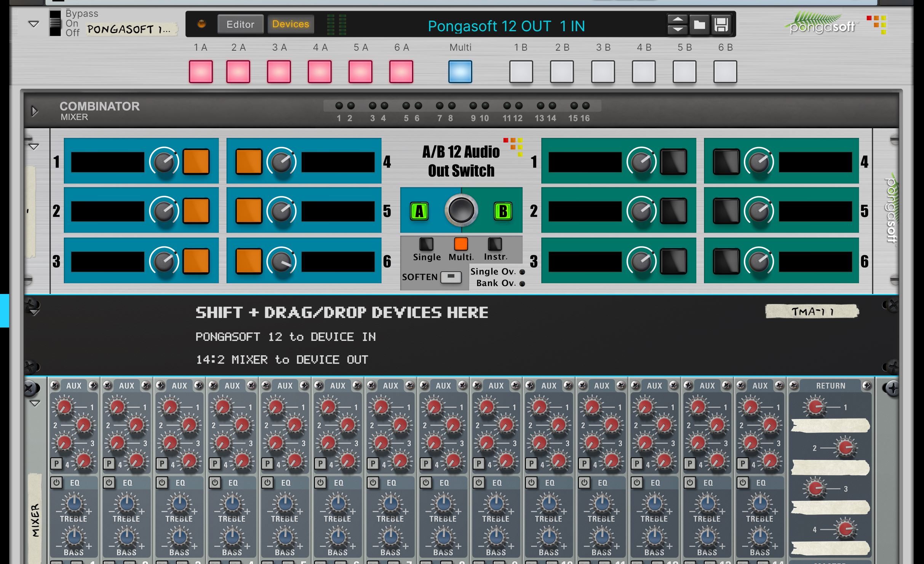Viewport: 924px width, 564px height.
Task: Expand the COMBINATOR MIXER panel arrow
Action: pyautogui.click(x=35, y=111)
